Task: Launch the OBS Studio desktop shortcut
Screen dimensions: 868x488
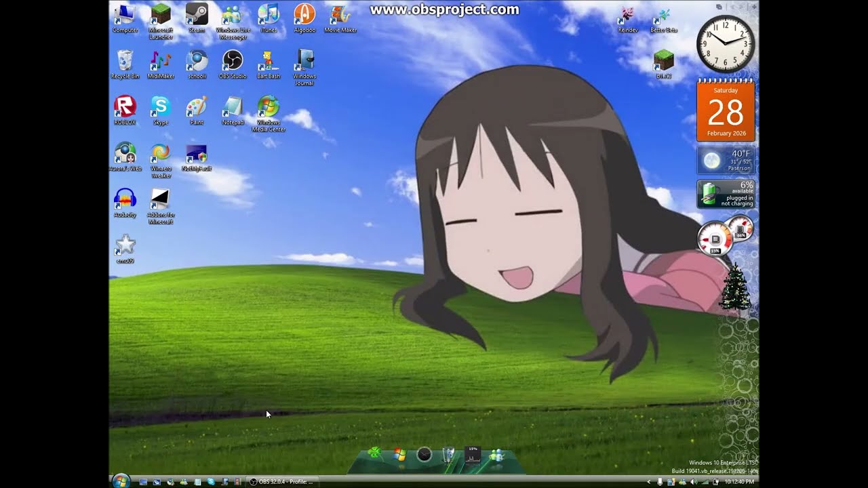Action: tap(233, 64)
